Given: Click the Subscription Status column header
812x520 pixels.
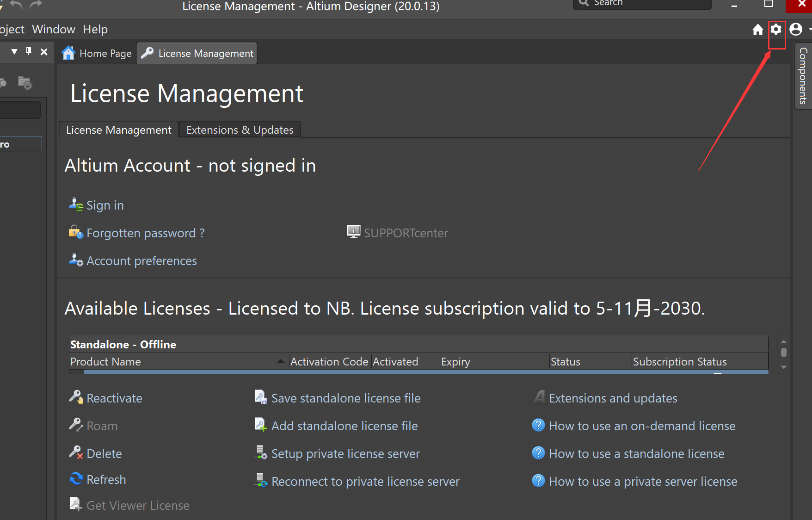Looking at the screenshot, I should point(700,361).
